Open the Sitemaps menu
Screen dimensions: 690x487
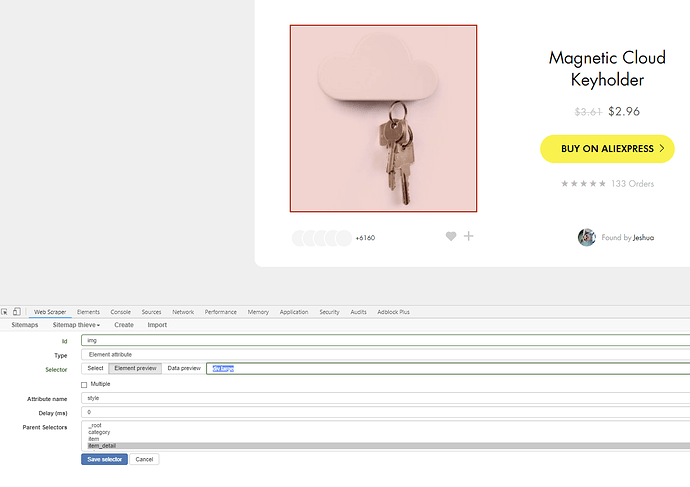coord(25,325)
